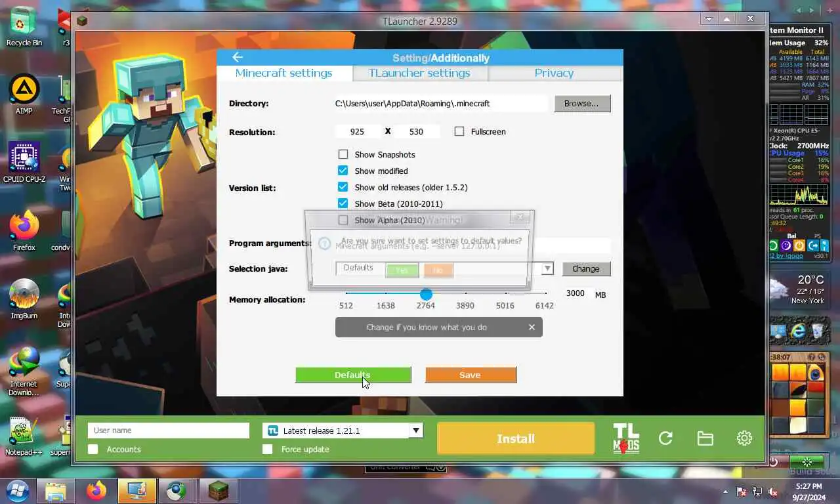Uncheck Show modified

(343, 171)
